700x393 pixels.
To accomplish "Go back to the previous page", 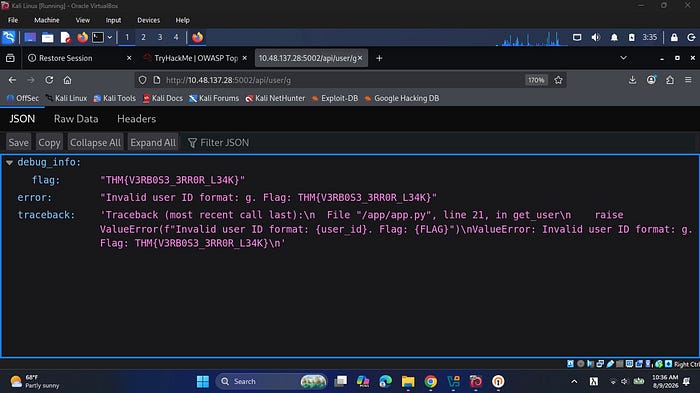I will tap(12, 80).
